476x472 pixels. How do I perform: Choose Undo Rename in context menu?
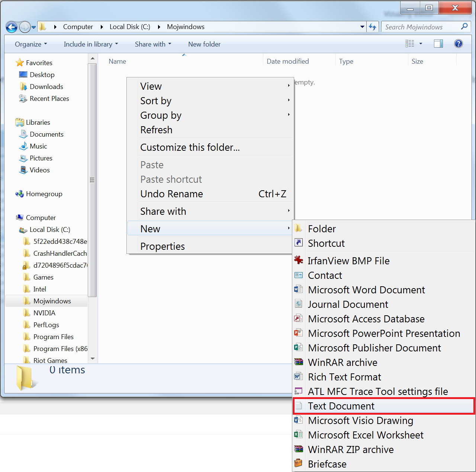tap(210, 194)
